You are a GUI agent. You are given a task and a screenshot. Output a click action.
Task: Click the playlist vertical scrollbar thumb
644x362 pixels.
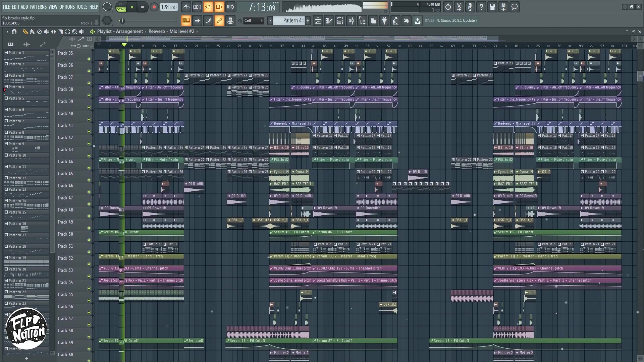pos(640,76)
